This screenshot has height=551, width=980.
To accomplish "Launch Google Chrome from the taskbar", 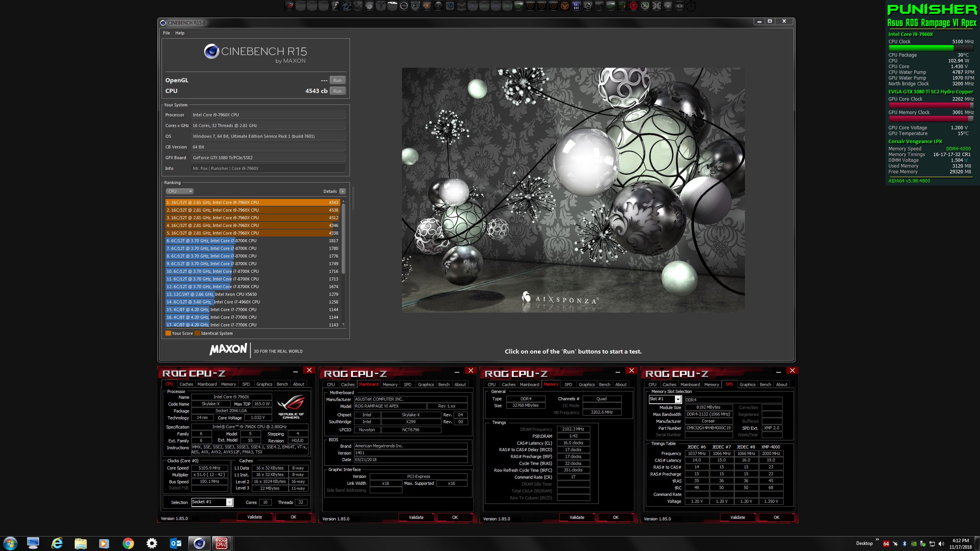I will (128, 543).
